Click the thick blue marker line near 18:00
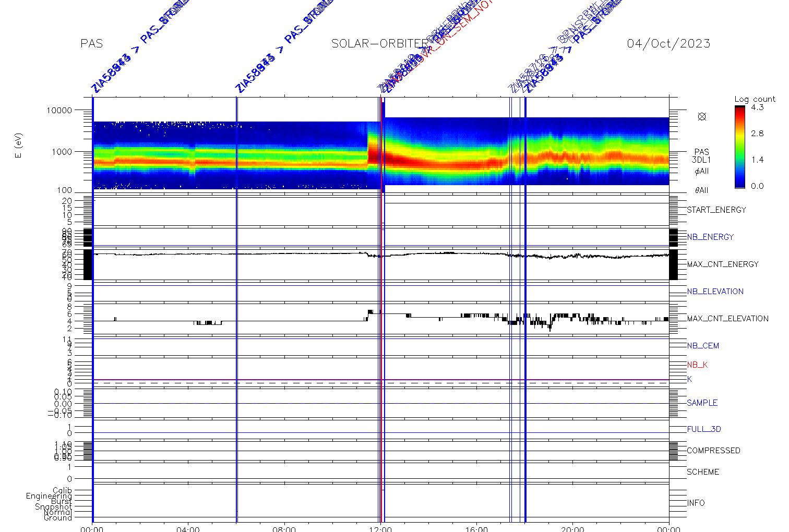The width and height of the screenshot is (789, 532). (525, 309)
